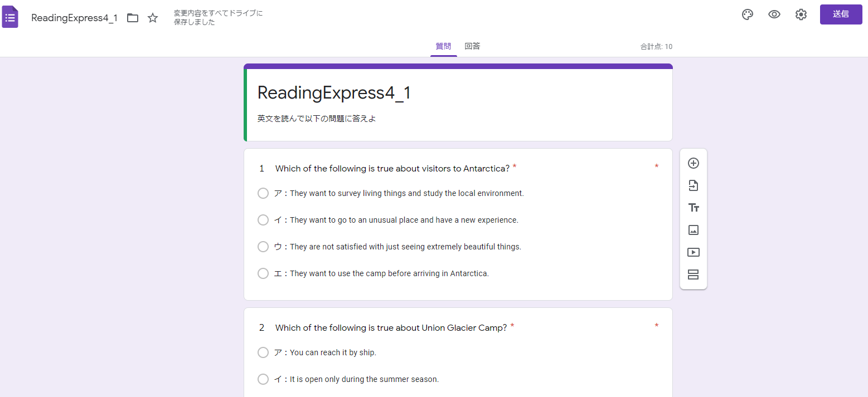Switch to the 質問 tab
Viewport: 868px width, 397px height.
click(444, 46)
